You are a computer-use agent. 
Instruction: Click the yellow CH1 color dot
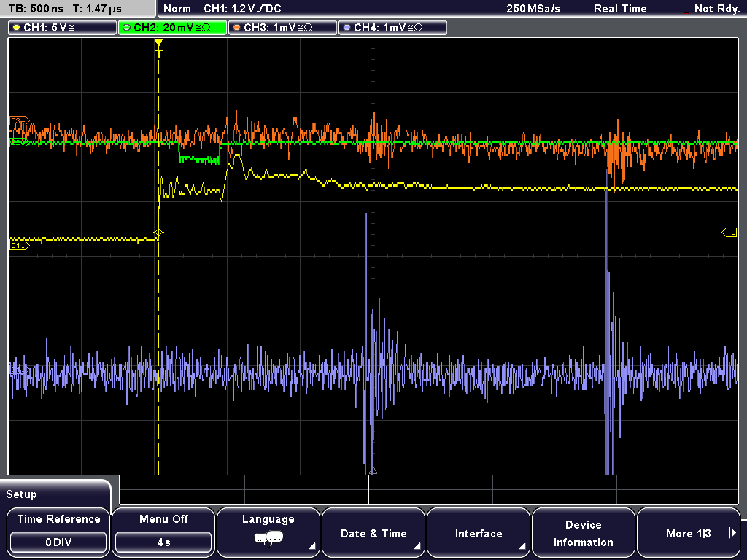(17, 28)
